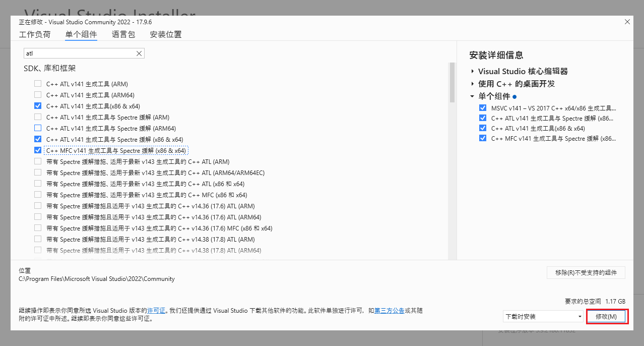Uncheck MSVC v141 VS 2017 in install details
The image size is (644, 346).
pos(483,108)
